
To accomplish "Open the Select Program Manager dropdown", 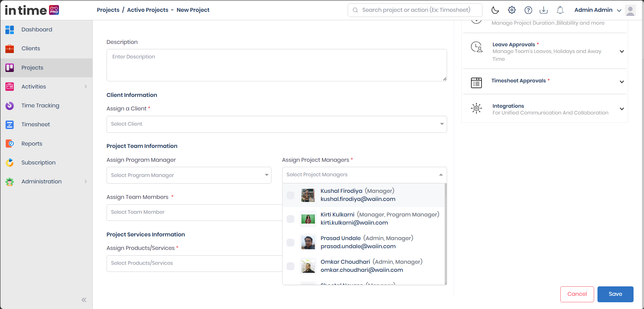I will pyautogui.click(x=189, y=175).
